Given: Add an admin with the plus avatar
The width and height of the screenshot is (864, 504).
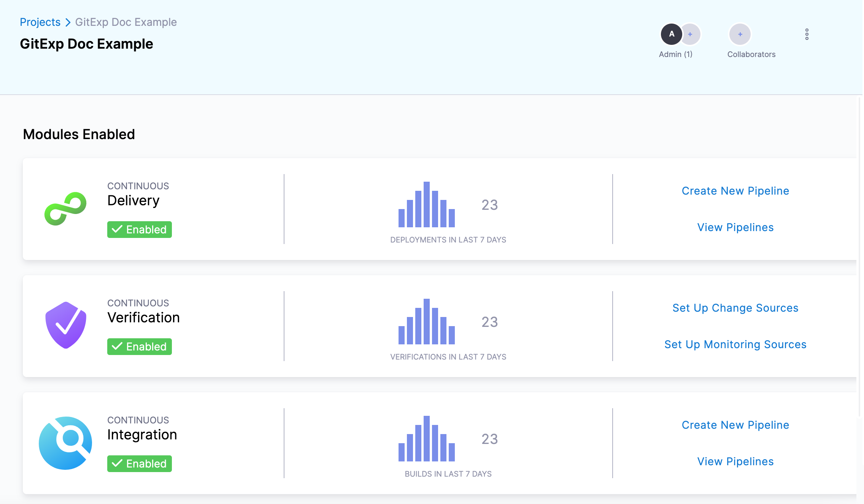Looking at the screenshot, I should point(690,34).
